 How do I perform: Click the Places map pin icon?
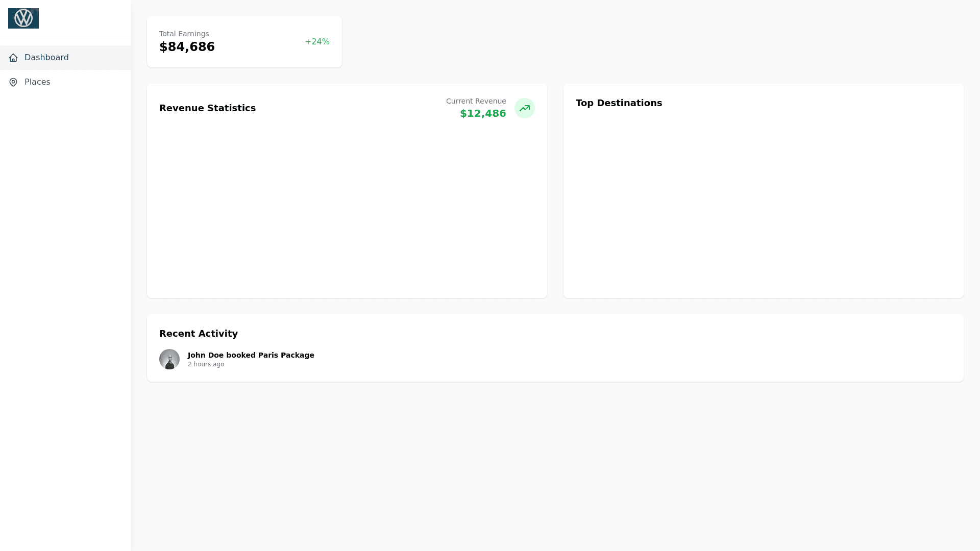[x=13, y=82]
